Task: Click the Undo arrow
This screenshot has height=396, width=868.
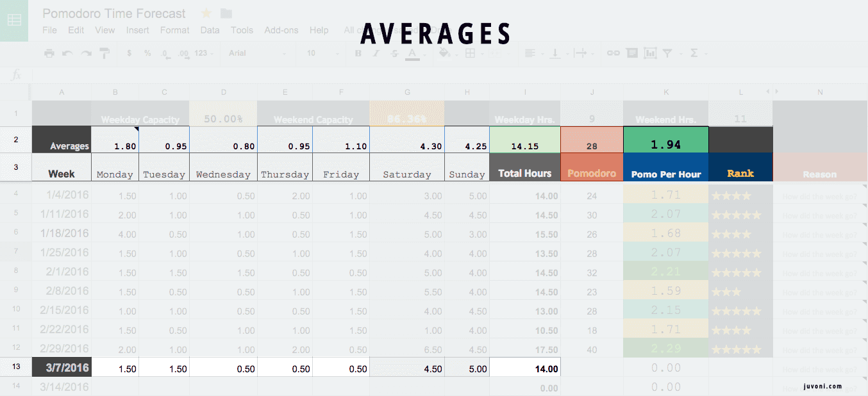Action: pyautogui.click(x=67, y=53)
